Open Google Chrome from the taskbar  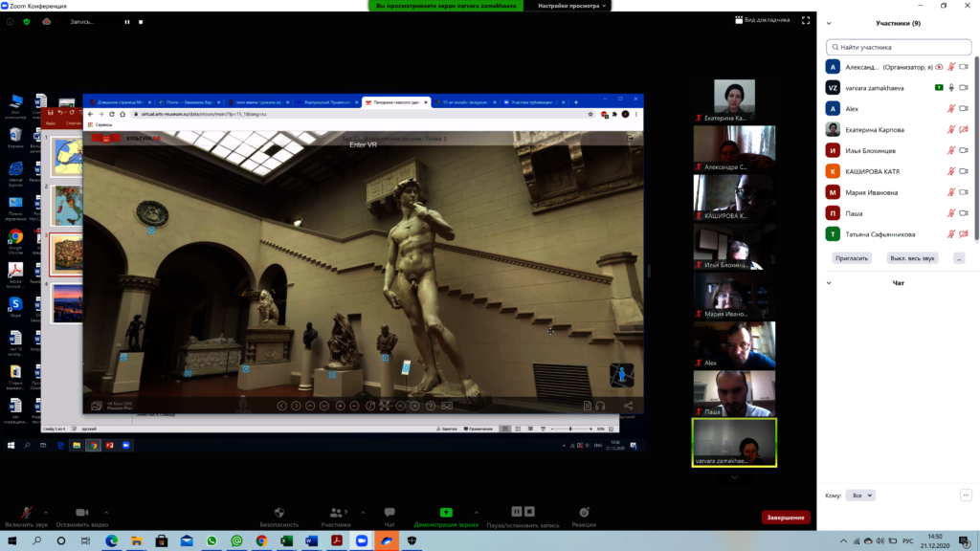click(261, 541)
